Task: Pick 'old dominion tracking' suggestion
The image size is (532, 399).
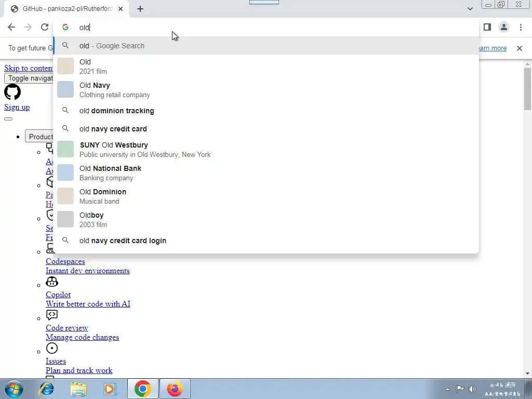Action: [x=266, y=111]
